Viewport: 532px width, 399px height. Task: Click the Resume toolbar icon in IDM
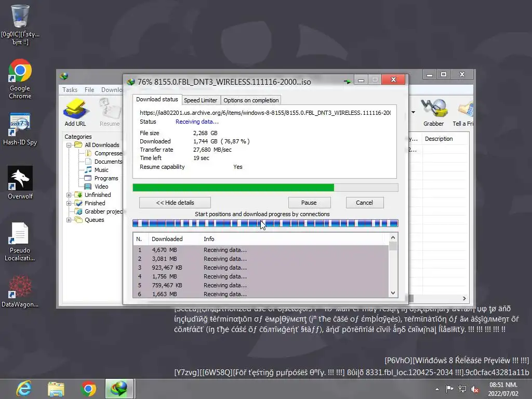coord(110,113)
